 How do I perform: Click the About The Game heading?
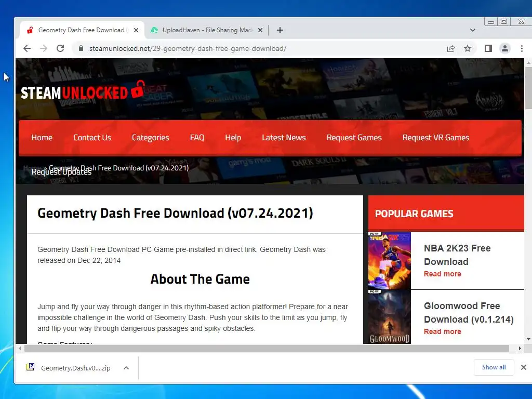200,279
